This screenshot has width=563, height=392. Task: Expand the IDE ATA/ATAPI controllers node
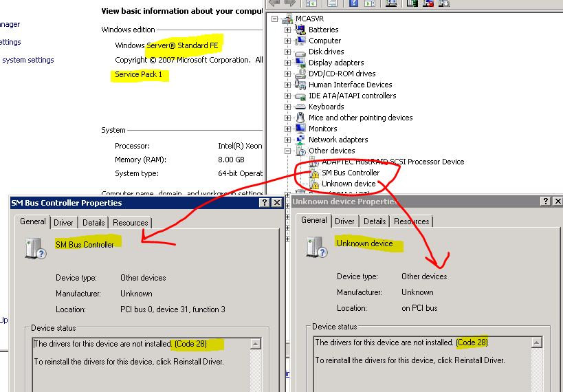click(287, 96)
